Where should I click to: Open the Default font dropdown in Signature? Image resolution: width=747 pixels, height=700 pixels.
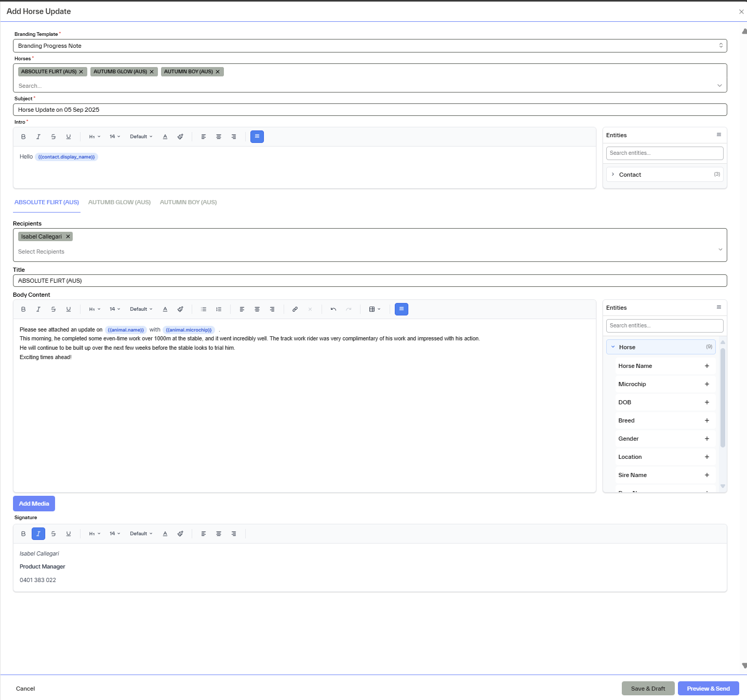coord(141,534)
